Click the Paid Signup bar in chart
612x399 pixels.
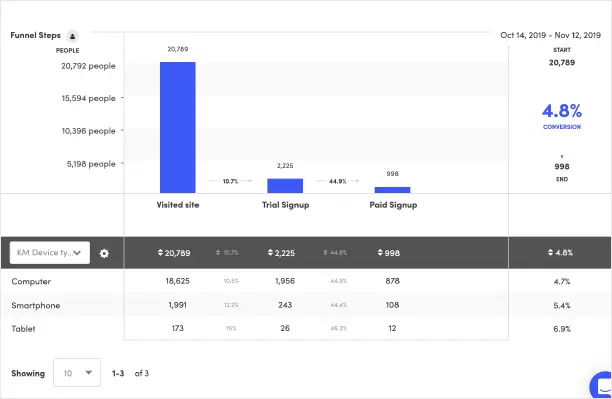pyautogui.click(x=392, y=190)
